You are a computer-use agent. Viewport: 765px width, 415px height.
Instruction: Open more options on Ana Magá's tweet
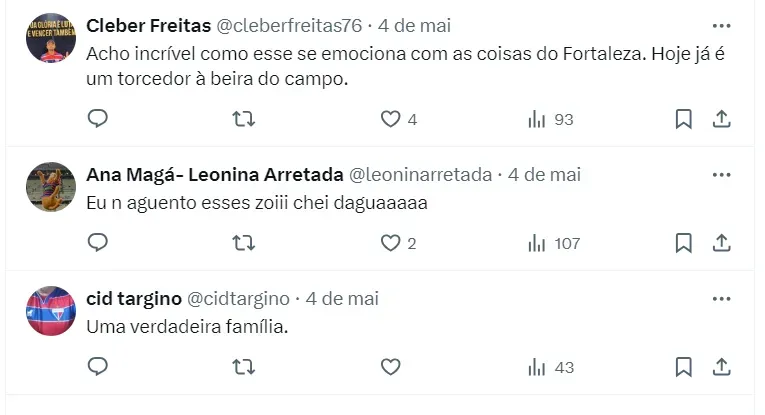pos(721,174)
